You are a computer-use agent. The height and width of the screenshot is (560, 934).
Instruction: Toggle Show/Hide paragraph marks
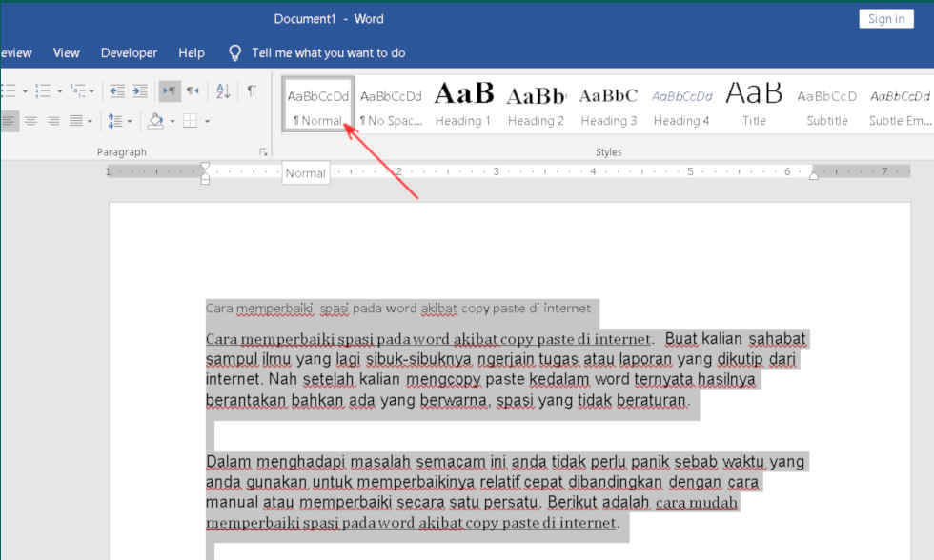tap(252, 91)
